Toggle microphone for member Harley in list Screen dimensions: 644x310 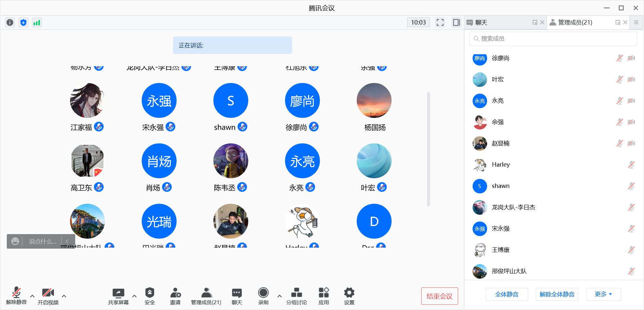tap(631, 165)
